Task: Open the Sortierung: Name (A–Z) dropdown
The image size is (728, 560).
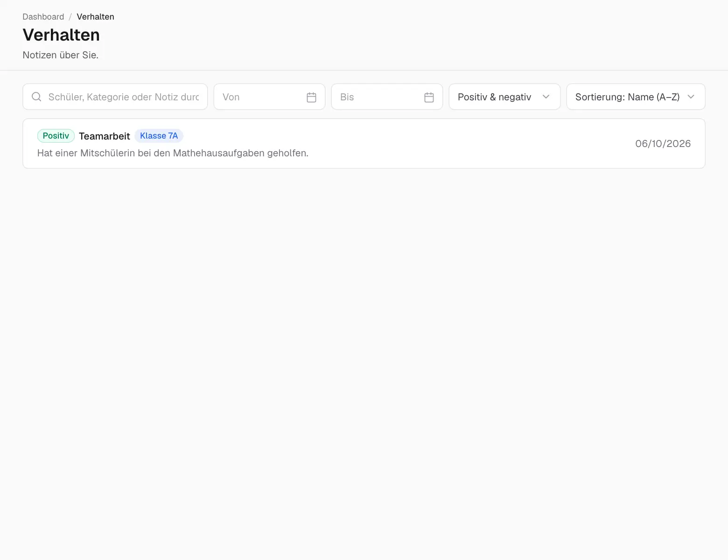Action: (636, 97)
